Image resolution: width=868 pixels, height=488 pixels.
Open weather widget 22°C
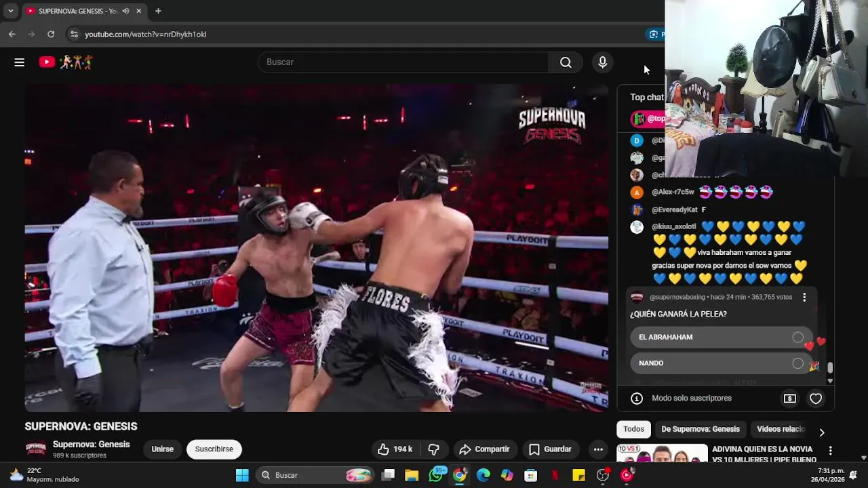45,475
